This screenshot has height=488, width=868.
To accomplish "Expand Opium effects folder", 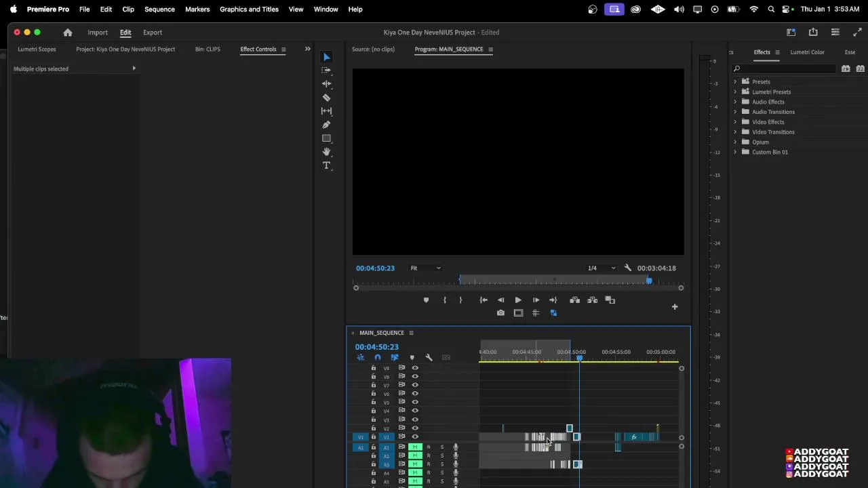I will pos(735,142).
